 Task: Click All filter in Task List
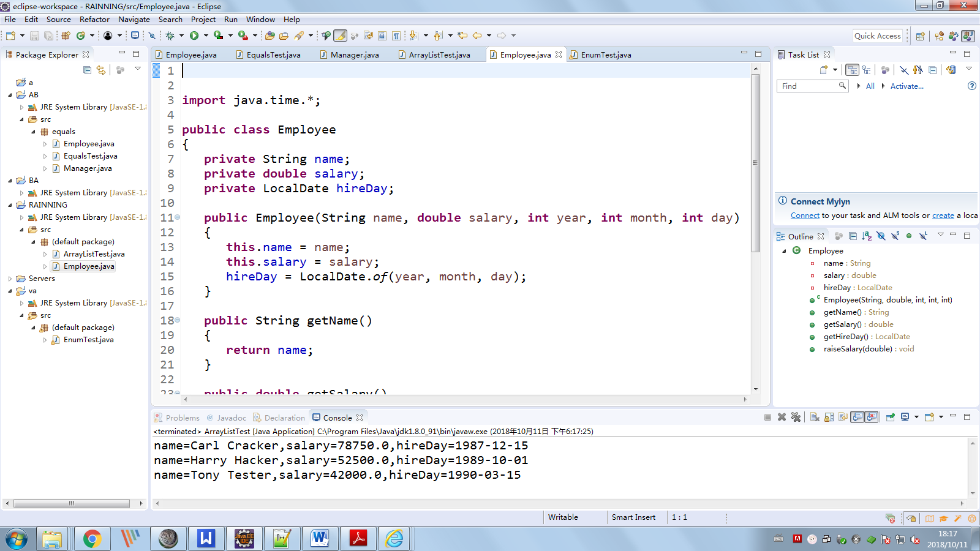870,86
